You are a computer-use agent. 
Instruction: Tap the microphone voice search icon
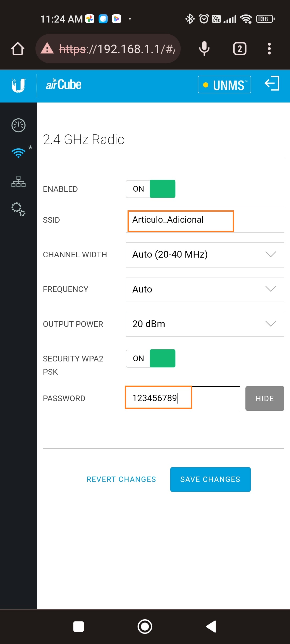point(204,49)
